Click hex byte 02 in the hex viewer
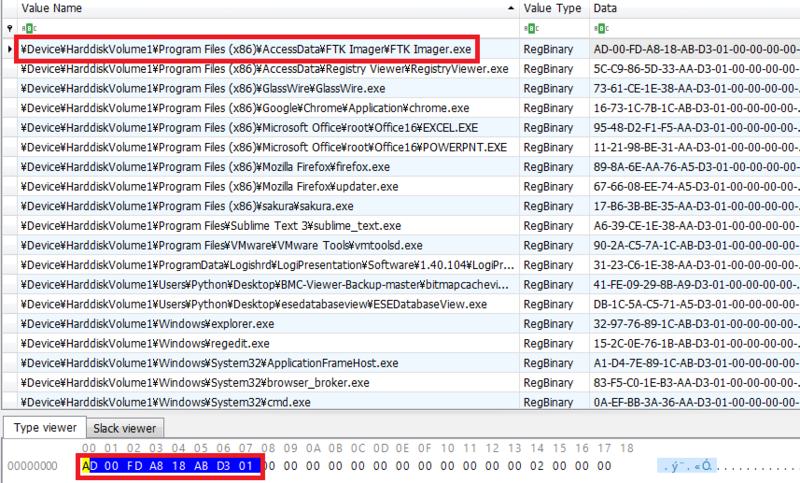 coord(537,466)
